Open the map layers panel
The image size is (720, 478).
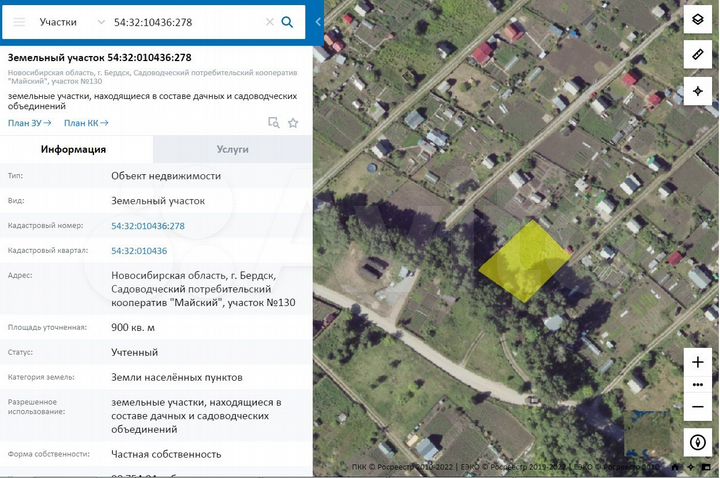click(697, 20)
